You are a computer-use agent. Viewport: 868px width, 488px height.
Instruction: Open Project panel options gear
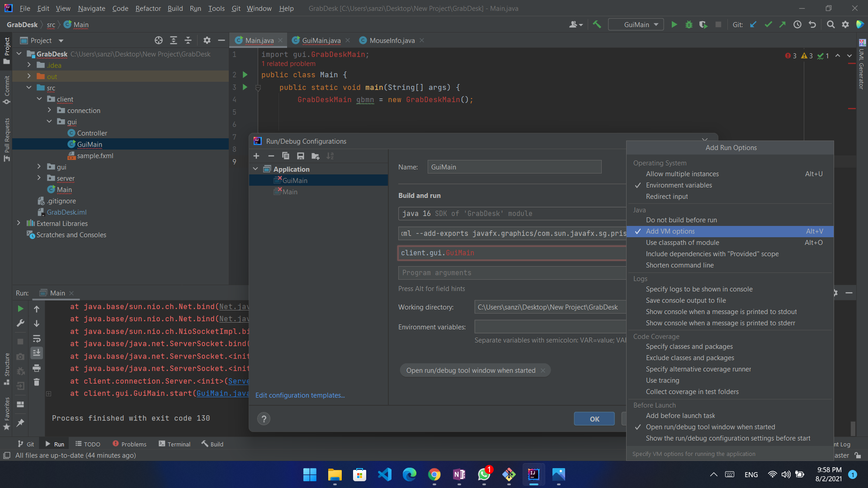click(207, 41)
